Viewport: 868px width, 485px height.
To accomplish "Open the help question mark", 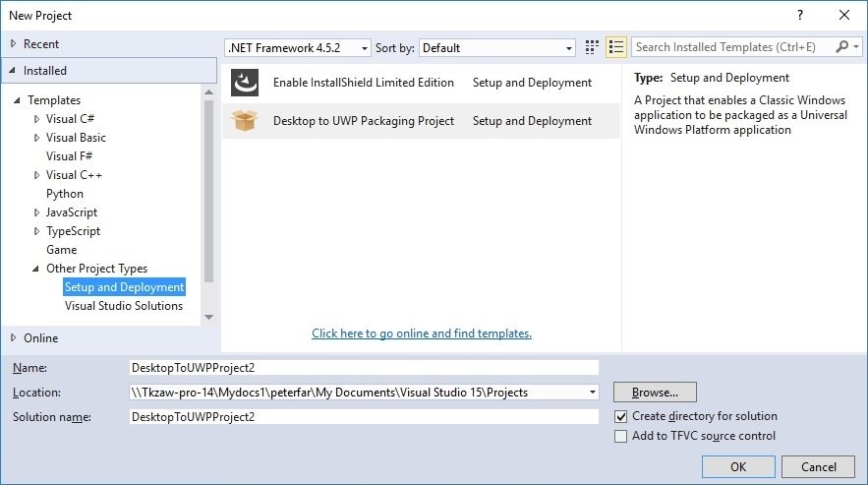I will [x=800, y=15].
